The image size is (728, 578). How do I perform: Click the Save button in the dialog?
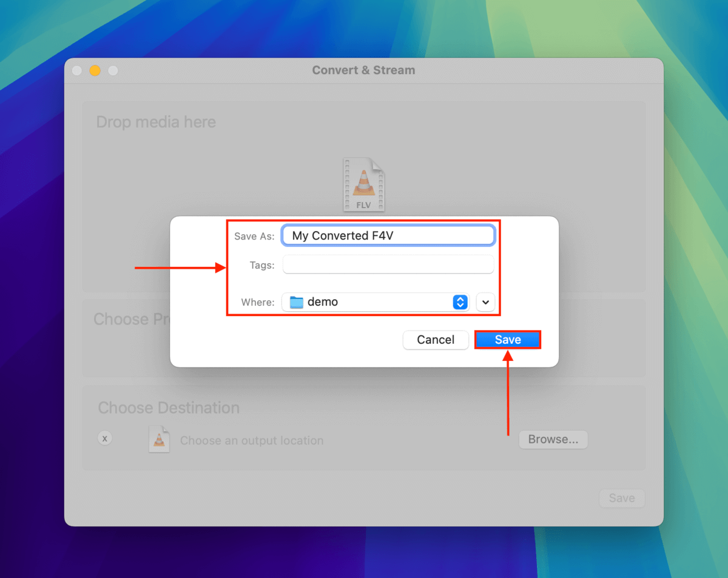tap(508, 340)
